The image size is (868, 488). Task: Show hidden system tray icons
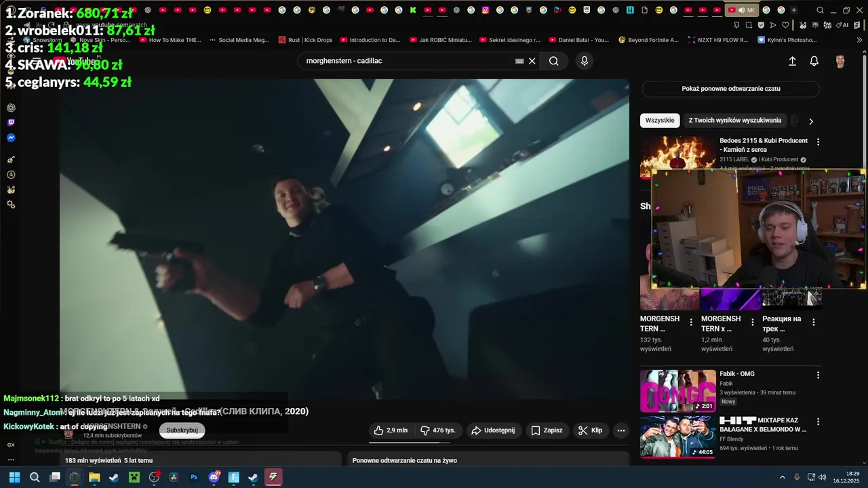tap(782, 477)
